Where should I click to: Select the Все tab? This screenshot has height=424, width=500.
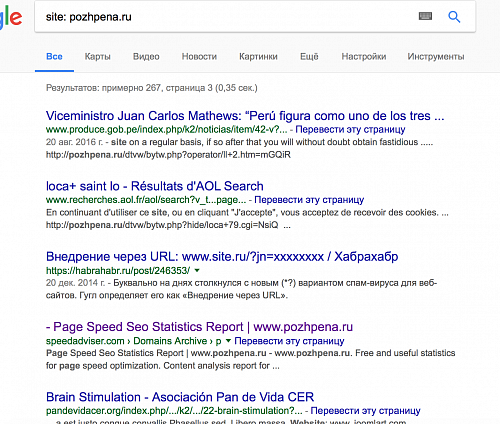pos(54,56)
